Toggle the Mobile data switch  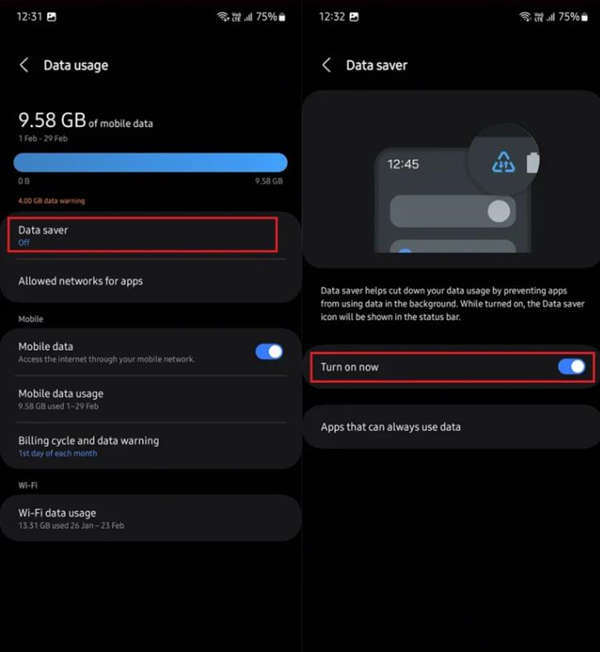tap(269, 352)
